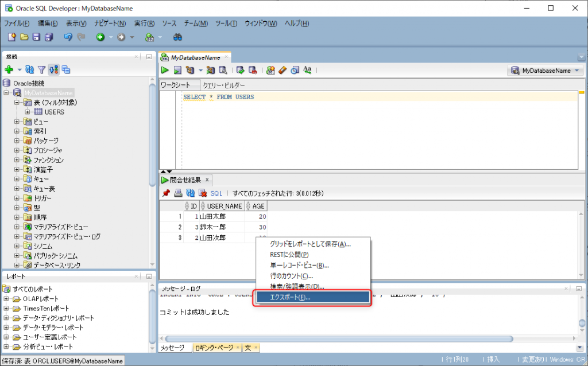Close the MyDatabaseName worksheet tab
The image size is (588, 366).
(226, 57)
